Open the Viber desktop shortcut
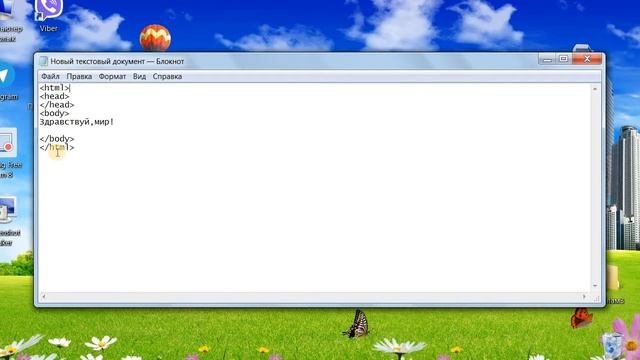The height and width of the screenshot is (360, 640). coord(48,15)
